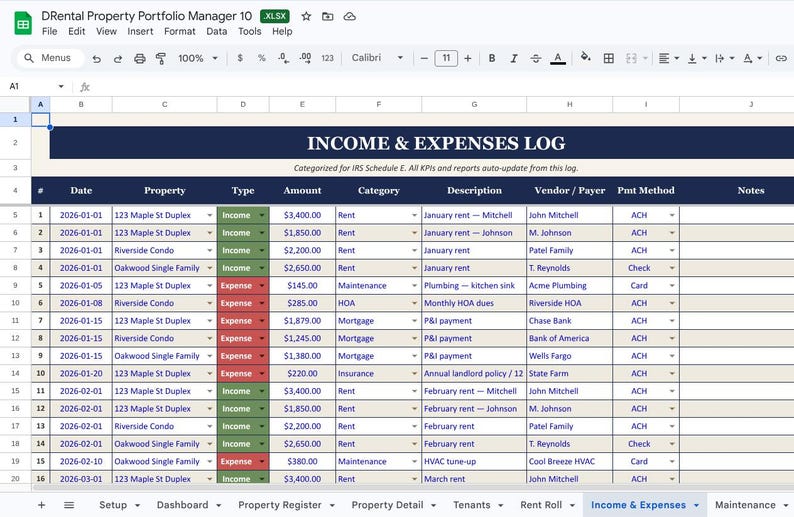Check the cloud document status icon
This screenshot has height=517, width=794.
coord(349,16)
